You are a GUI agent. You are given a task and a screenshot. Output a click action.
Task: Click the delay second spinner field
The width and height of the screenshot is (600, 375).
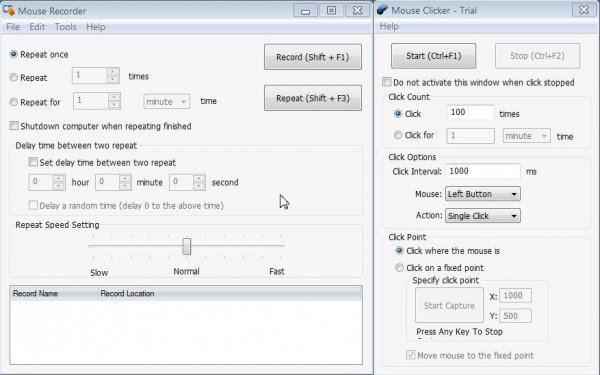coord(187,182)
